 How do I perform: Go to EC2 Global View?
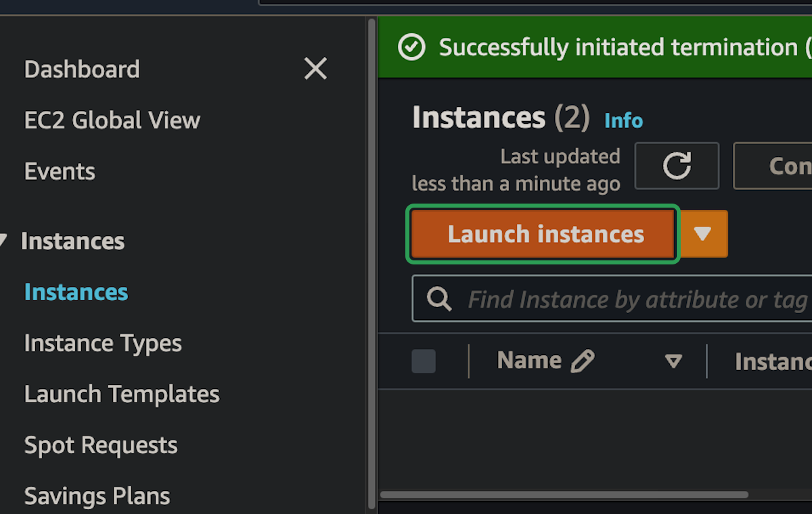(x=112, y=120)
